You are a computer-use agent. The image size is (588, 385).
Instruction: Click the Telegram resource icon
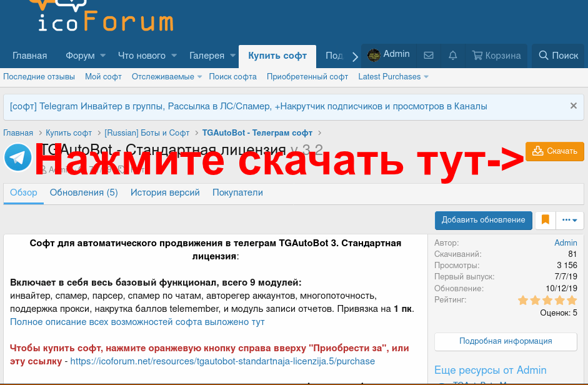coord(17,157)
